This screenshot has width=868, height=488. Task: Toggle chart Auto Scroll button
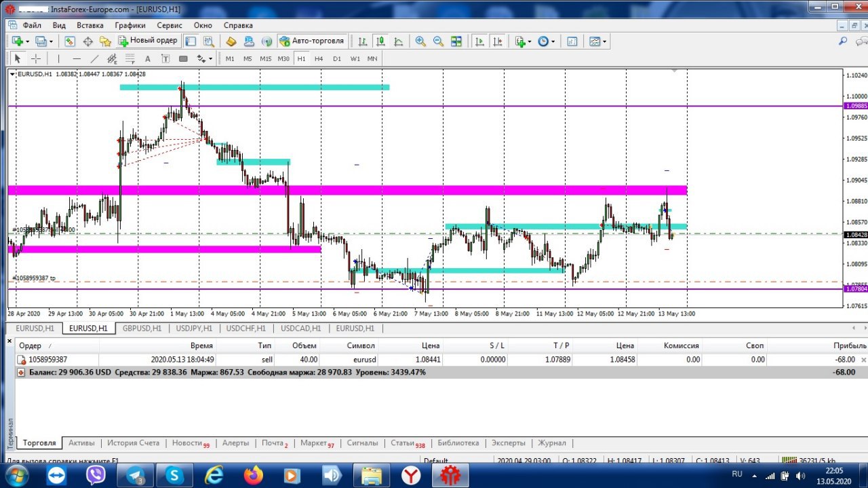tap(479, 41)
